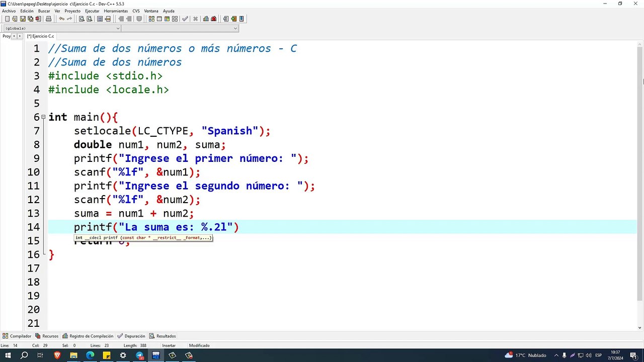Screen dimensions: 644x362
Task: Open the Proyecto menu
Action: 72,11
